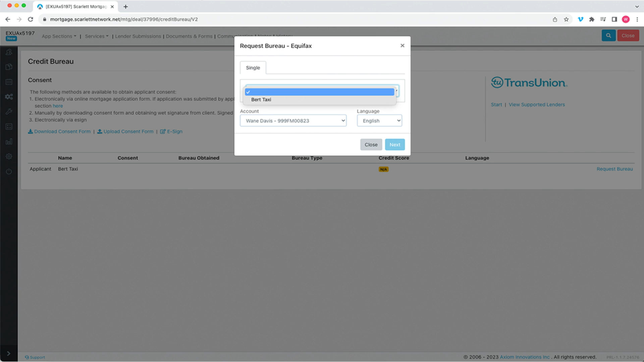Open the calendar icon in left sidebar

[9, 82]
